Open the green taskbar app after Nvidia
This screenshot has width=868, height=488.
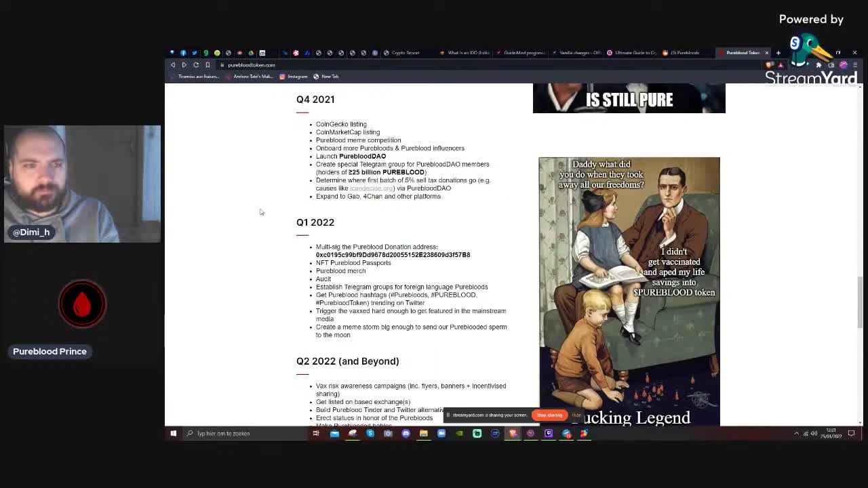tap(477, 434)
